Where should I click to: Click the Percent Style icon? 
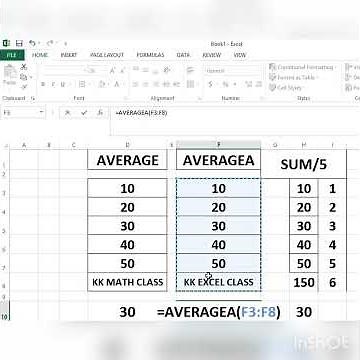[x=225, y=85]
